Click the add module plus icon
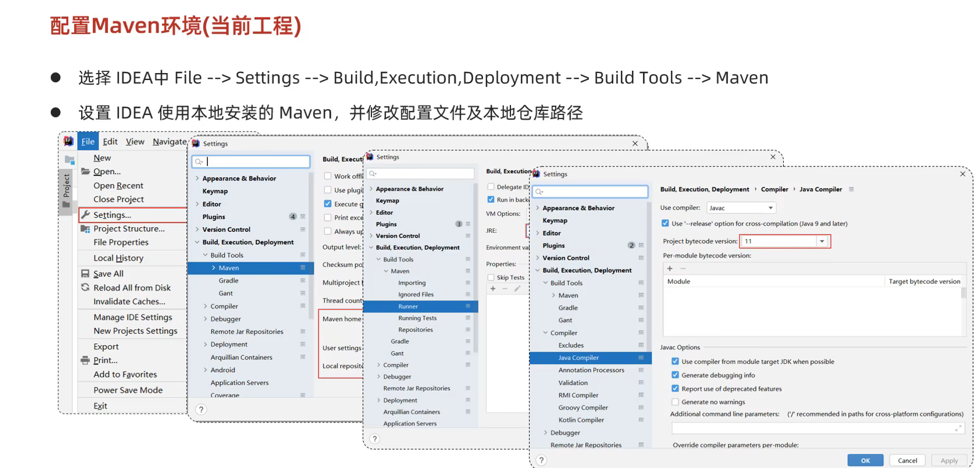980x468 pixels. (x=670, y=269)
